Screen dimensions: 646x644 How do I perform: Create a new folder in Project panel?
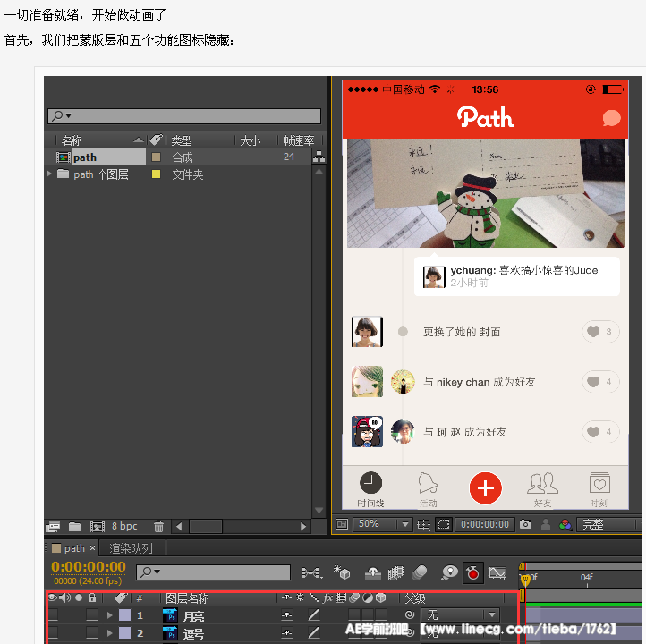[x=74, y=526]
